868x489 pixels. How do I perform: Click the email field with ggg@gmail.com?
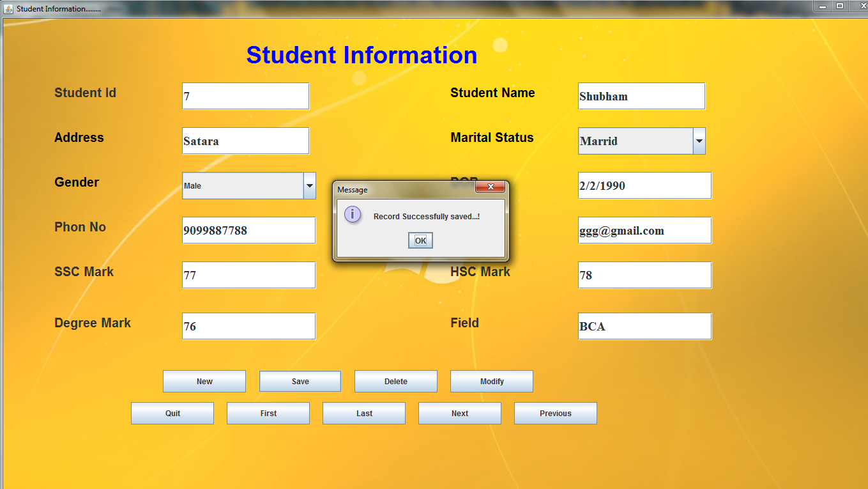[645, 230]
